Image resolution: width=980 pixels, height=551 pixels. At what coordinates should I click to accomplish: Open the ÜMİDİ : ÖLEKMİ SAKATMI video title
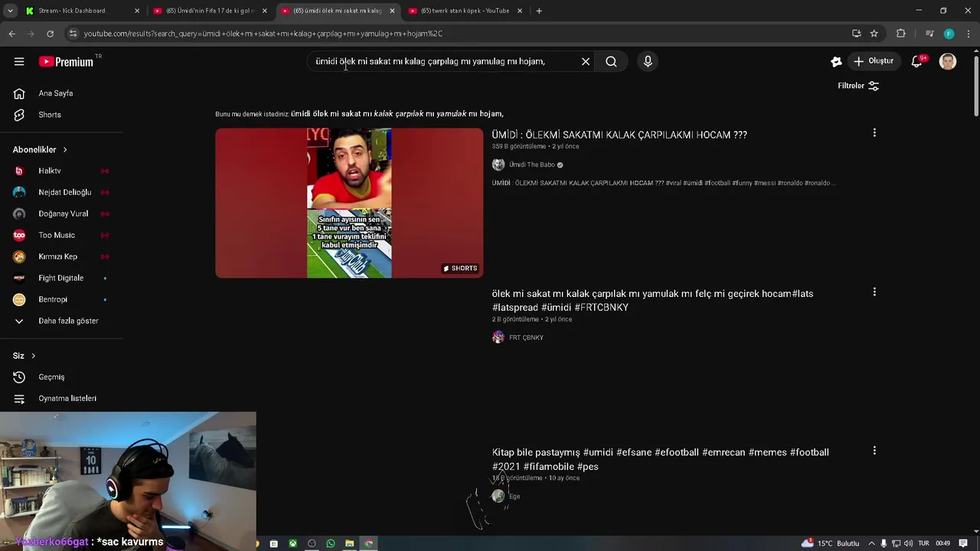619,135
